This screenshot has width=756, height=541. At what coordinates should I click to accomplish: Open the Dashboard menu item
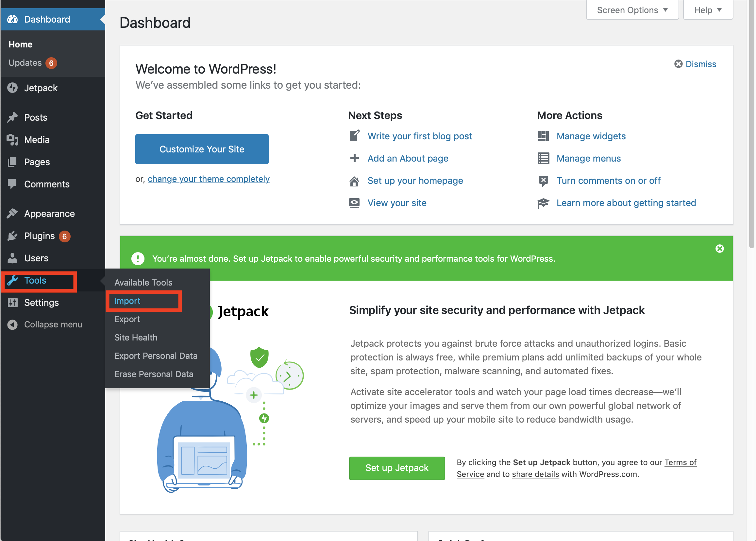[53, 19]
